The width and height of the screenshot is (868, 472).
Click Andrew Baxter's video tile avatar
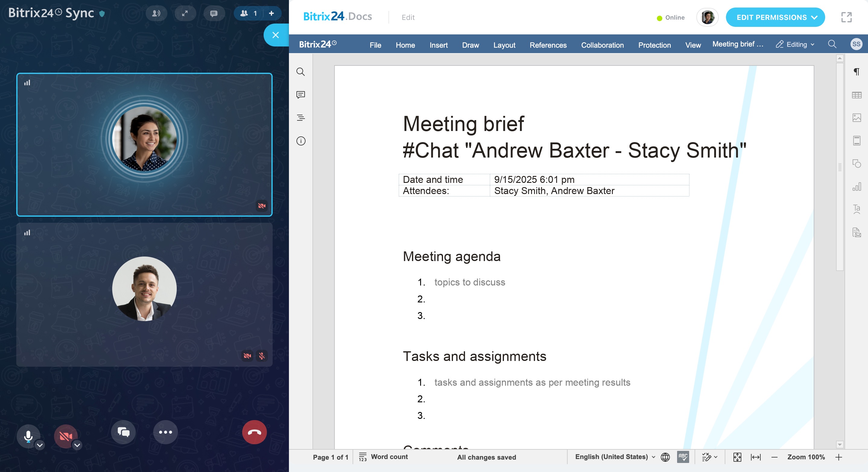click(x=144, y=289)
